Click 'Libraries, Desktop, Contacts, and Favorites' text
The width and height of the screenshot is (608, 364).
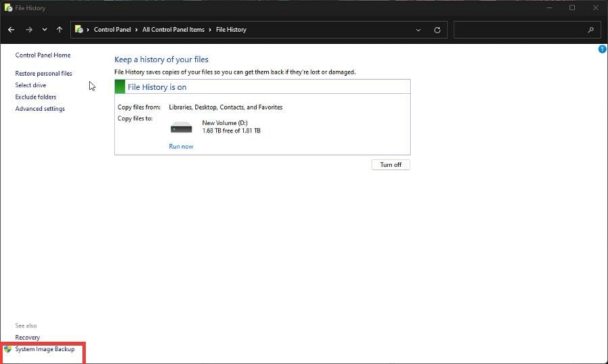226,107
